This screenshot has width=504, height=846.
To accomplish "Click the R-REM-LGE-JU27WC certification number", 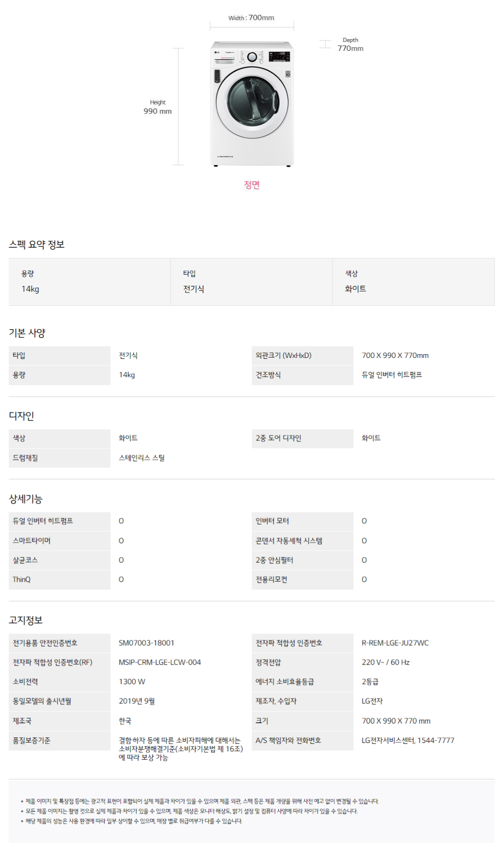I will tap(395, 643).
